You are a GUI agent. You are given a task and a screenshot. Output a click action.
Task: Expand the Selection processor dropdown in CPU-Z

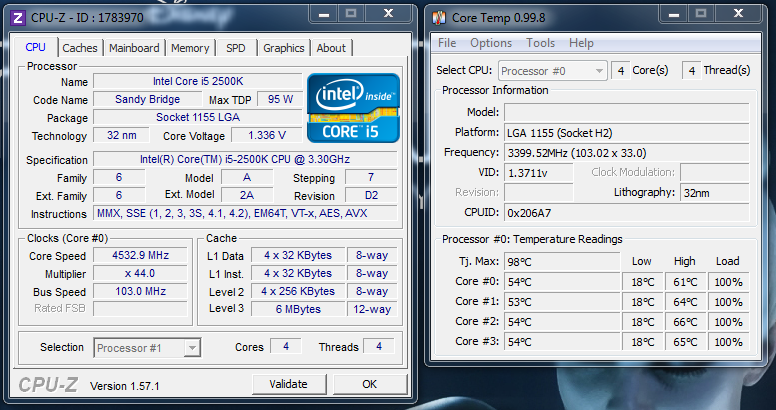point(147,347)
